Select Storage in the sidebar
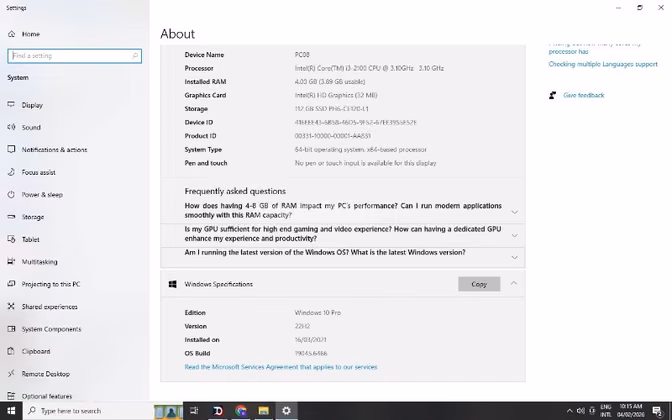The width and height of the screenshot is (672, 420). pyautogui.click(x=33, y=217)
